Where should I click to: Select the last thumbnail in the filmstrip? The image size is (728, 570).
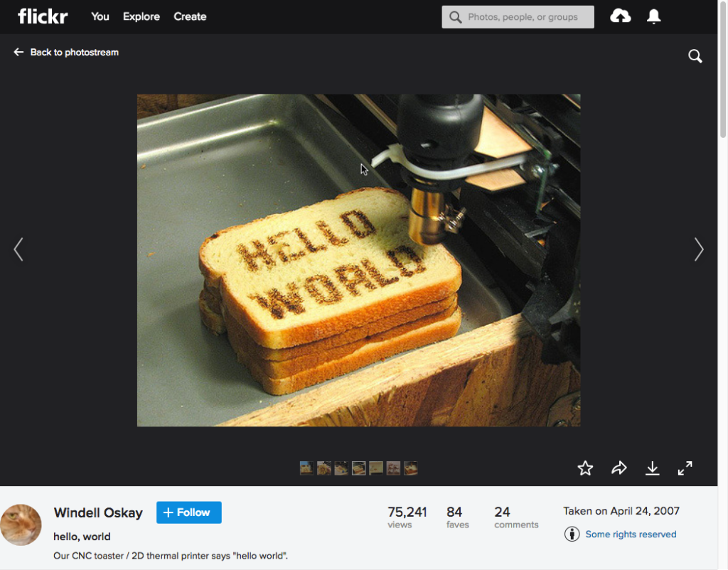pos(410,468)
